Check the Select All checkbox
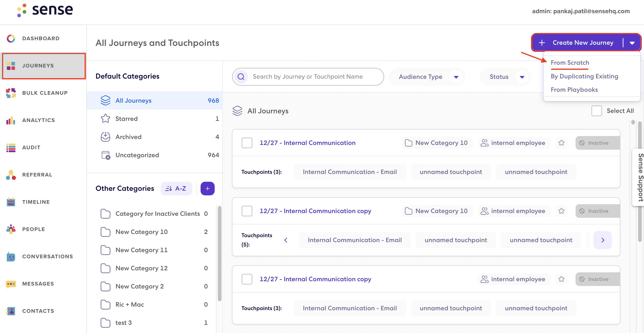This screenshot has height=333, width=644. click(x=596, y=111)
